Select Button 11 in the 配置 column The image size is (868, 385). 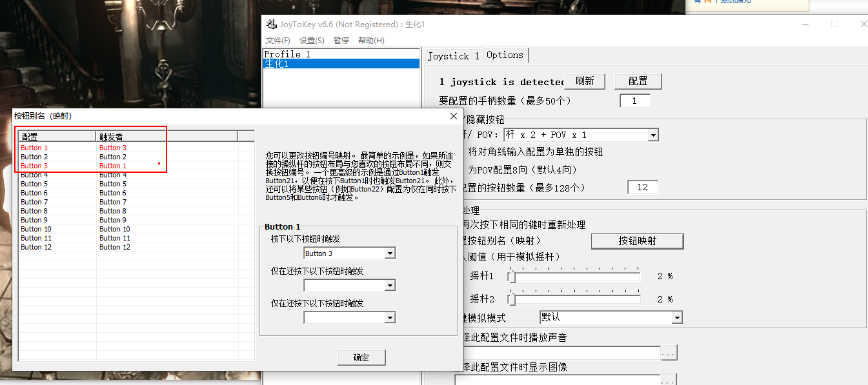coord(36,238)
